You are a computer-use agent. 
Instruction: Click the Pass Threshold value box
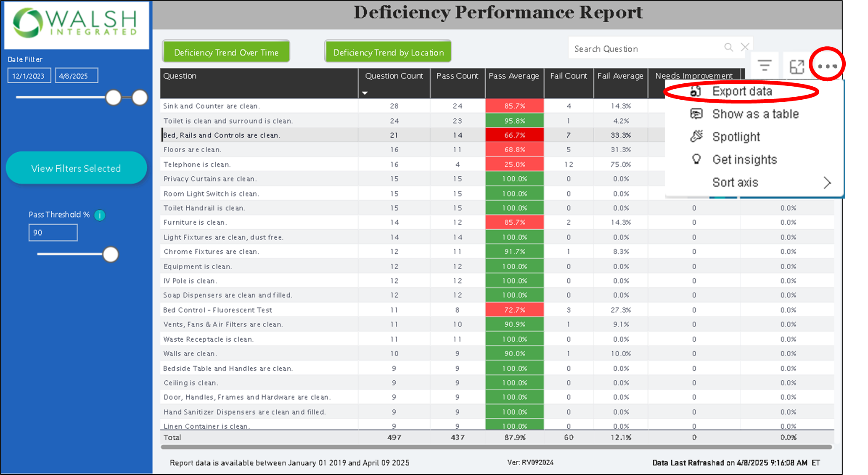pyautogui.click(x=53, y=233)
